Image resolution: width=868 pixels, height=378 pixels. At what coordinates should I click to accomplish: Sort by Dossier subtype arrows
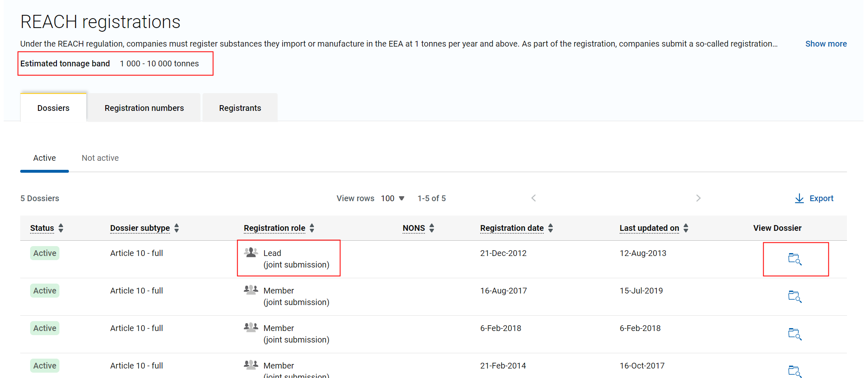tap(177, 228)
